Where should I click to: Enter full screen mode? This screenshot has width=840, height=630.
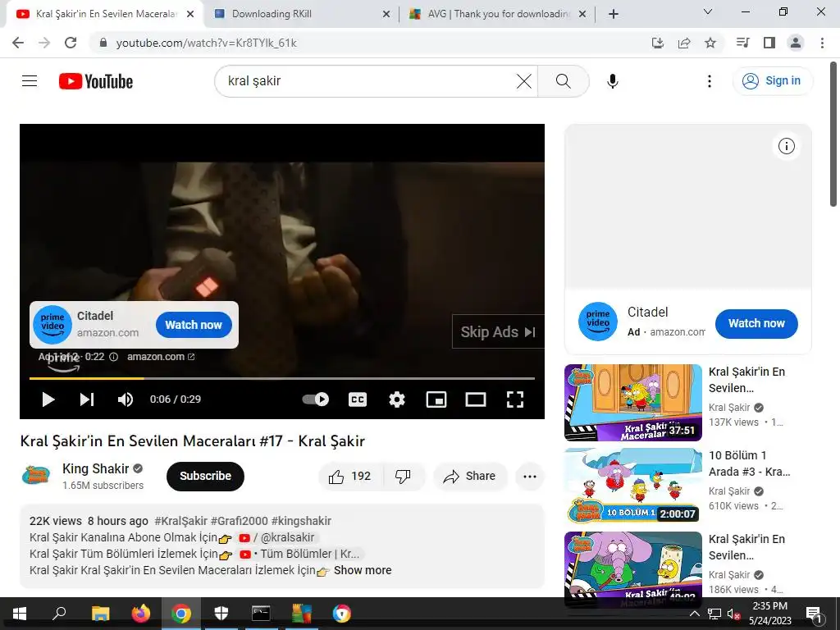[x=515, y=399]
